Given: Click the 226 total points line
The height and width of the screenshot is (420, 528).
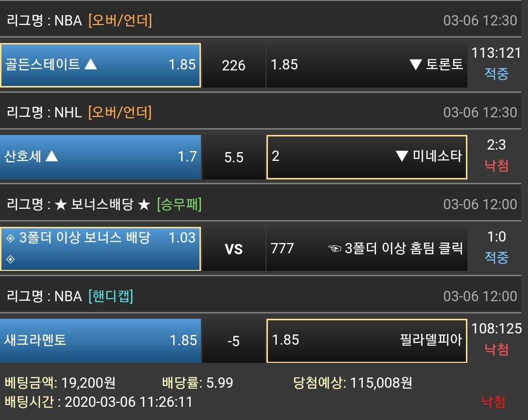Looking at the screenshot, I should coord(234,66).
